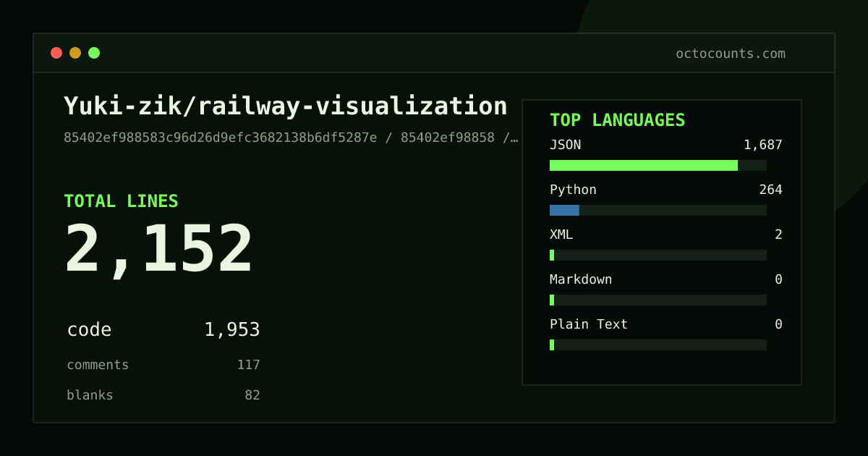This screenshot has height=456, width=868.
Task: Click the Markdown language label
Action: (581, 279)
